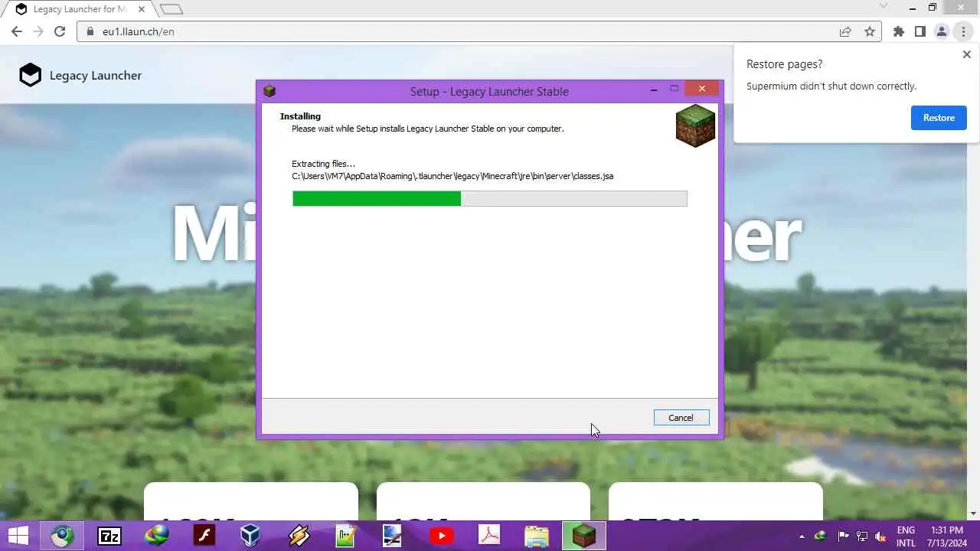Close the Setup - Legacy Launcher window
The width and height of the screenshot is (980, 551).
pyautogui.click(x=702, y=89)
